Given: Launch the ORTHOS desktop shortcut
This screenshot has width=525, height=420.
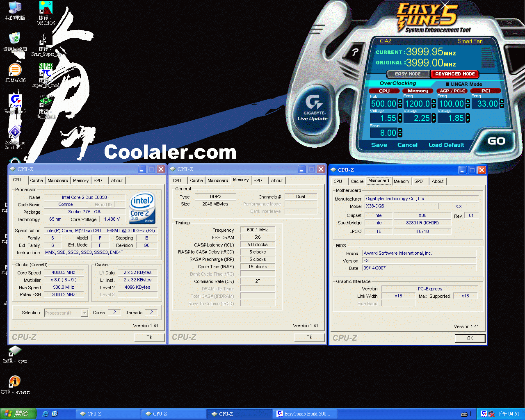Looking at the screenshot, I should (x=46, y=13).
